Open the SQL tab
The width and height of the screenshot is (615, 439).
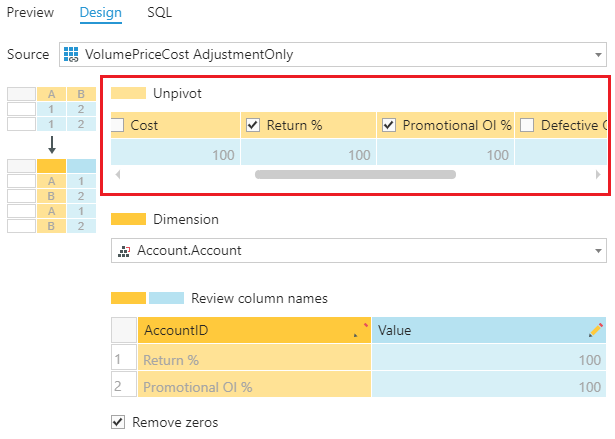click(x=159, y=13)
